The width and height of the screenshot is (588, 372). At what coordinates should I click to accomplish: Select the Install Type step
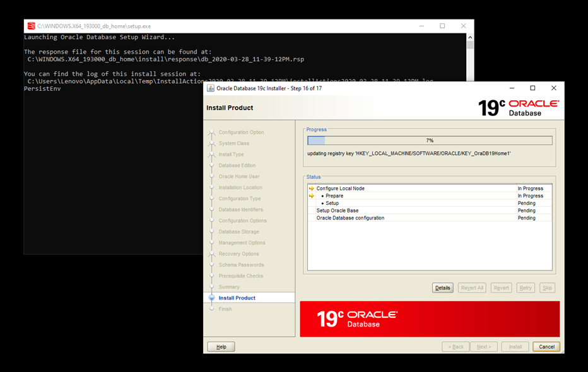(x=231, y=154)
